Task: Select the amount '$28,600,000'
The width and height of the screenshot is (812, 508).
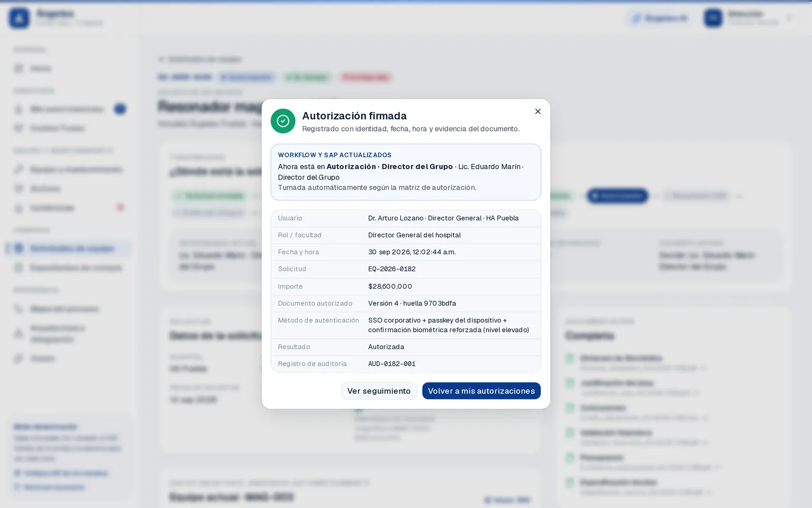Action: (x=390, y=287)
